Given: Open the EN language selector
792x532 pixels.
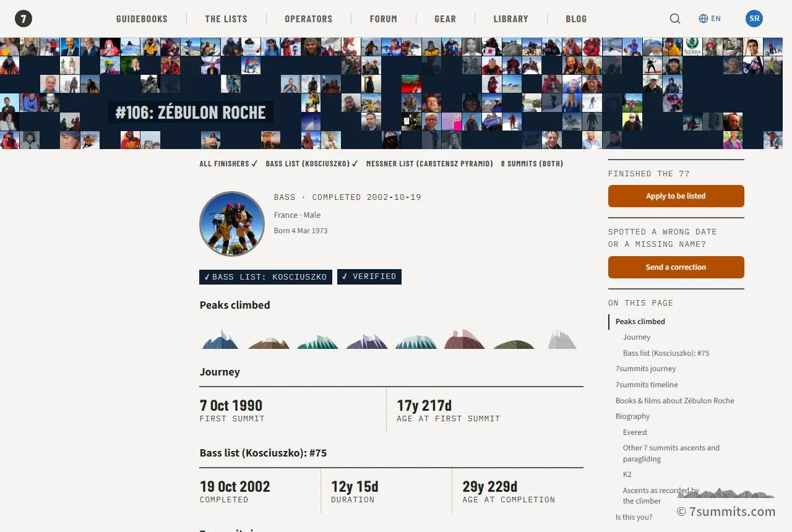Looking at the screenshot, I should (x=710, y=19).
